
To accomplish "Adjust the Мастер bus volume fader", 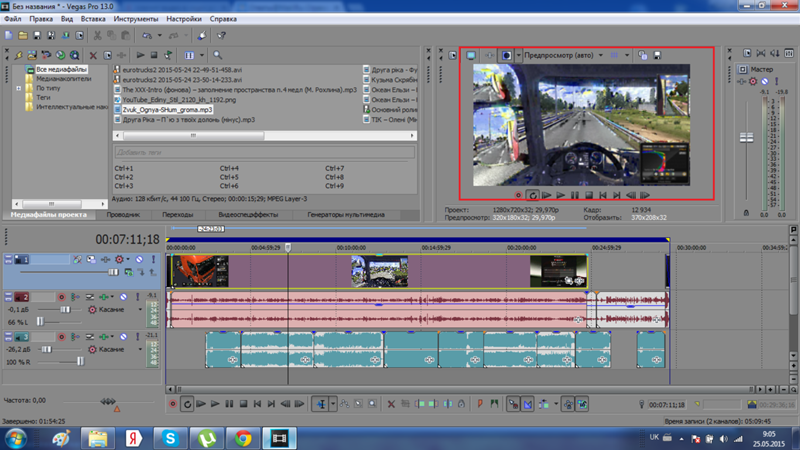I will 746,137.
